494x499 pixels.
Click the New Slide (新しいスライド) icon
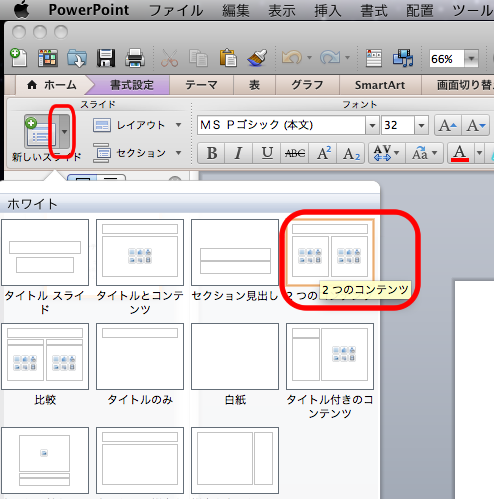pyautogui.click(x=41, y=132)
